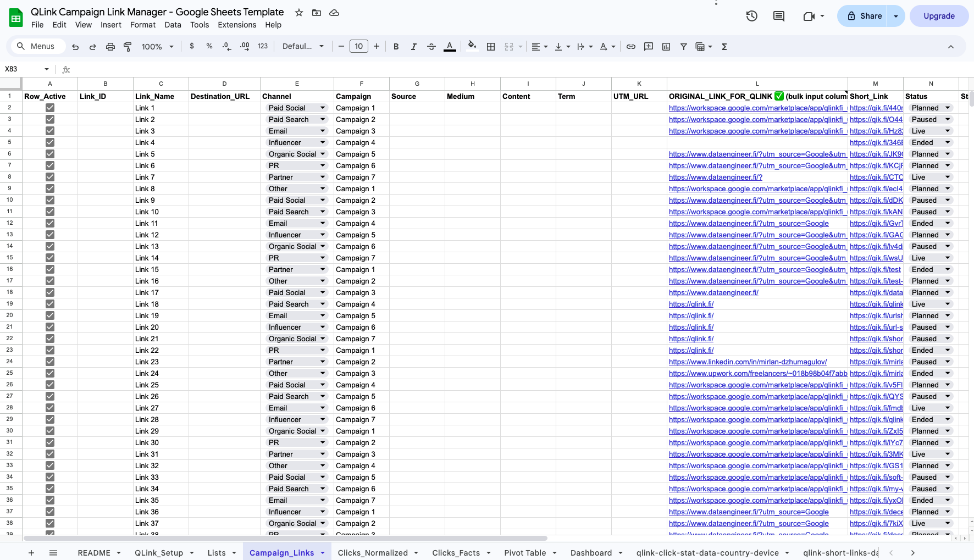Viewport: 974px width, 560px height.
Task: Insert a link using the toolbar icon
Action: pos(631,47)
